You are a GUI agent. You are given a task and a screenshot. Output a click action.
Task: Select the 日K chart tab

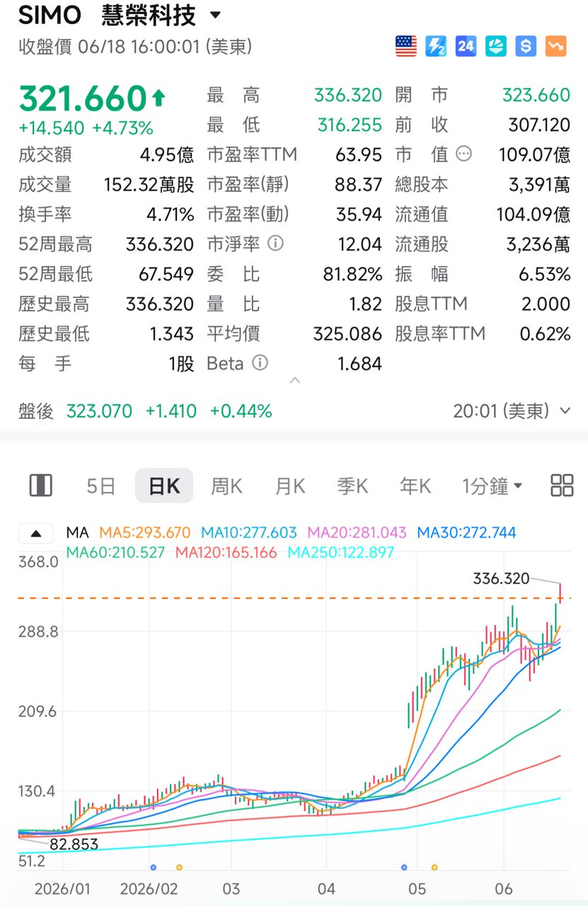[163, 486]
